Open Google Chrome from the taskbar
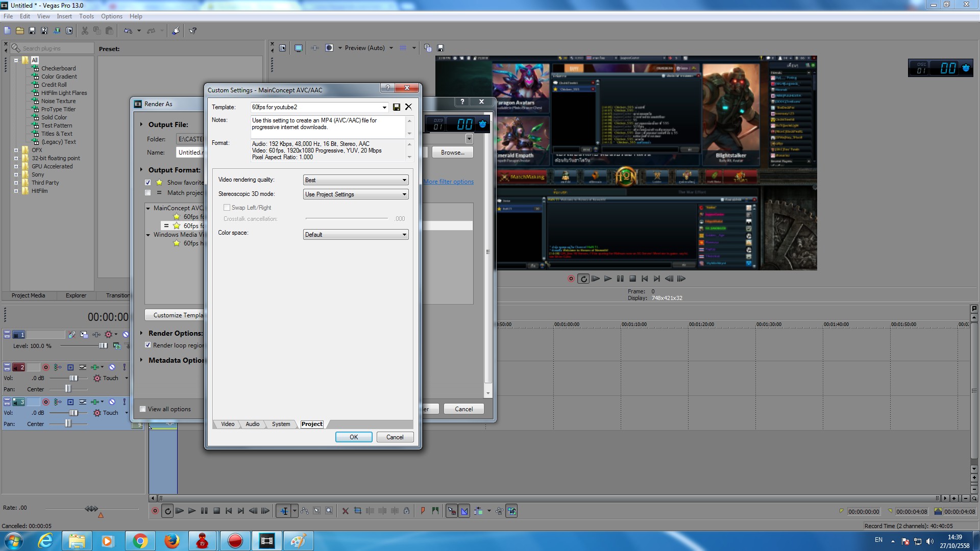Screen dimensions: 980x551 (x=140, y=541)
